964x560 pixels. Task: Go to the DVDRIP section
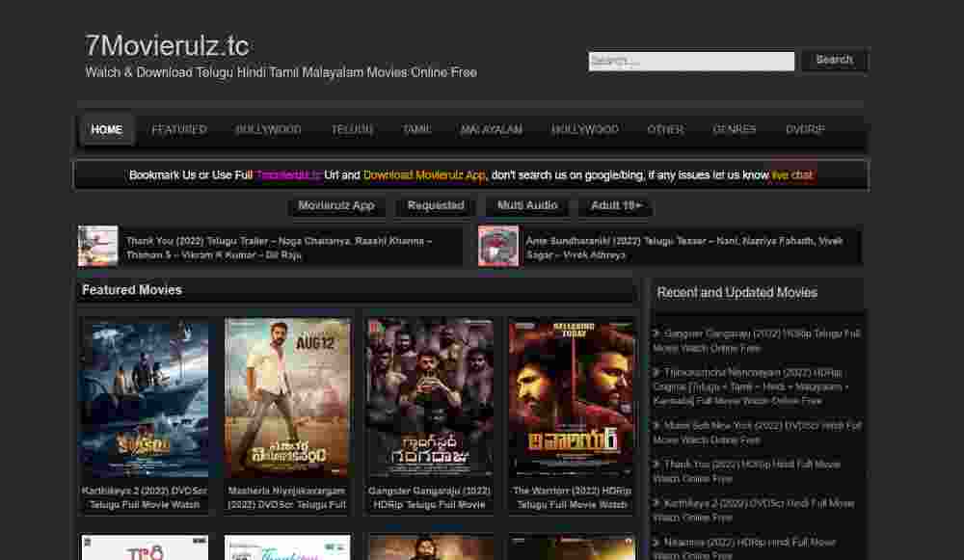tap(805, 130)
